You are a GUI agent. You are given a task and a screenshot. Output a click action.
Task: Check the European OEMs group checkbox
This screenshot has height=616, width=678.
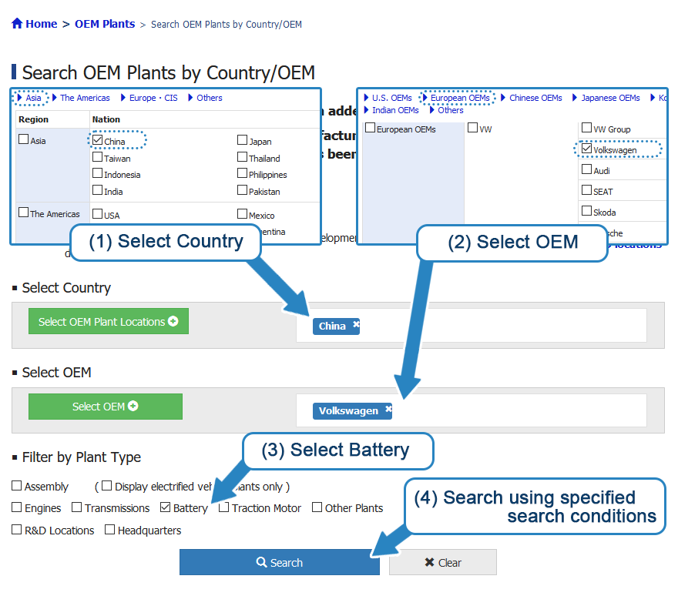coord(370,128)
